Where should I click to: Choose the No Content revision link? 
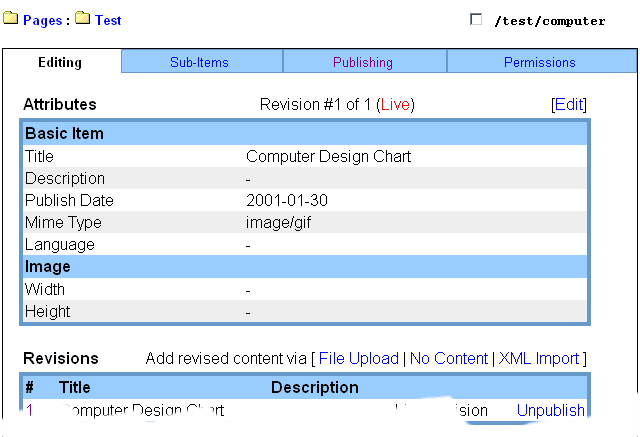pos(449,358)
